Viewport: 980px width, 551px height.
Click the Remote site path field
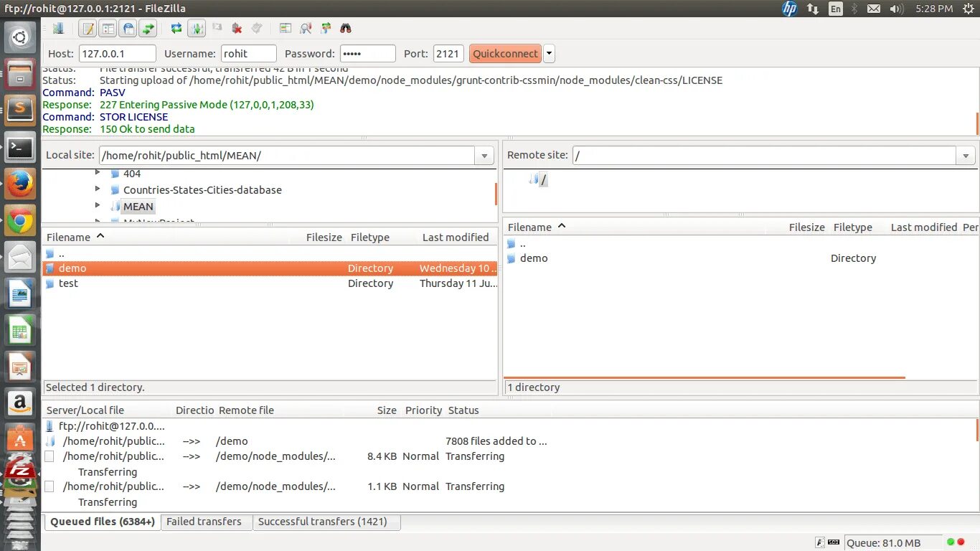[x=764, y=156]
